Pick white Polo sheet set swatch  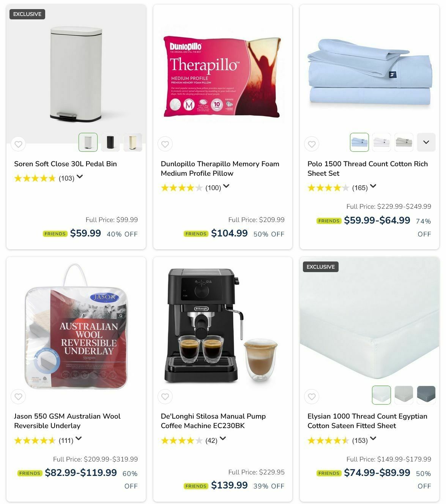(x=381, y=142)
